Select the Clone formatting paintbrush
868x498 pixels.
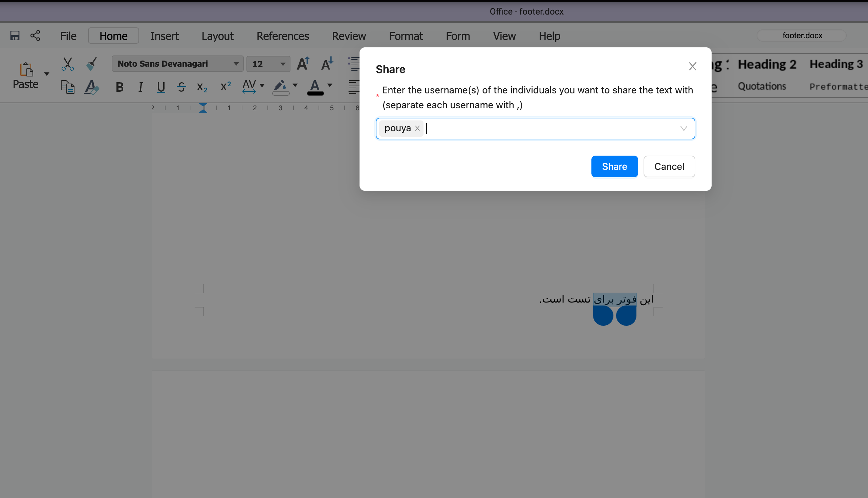pyautogui.click(x=91, y=64)
